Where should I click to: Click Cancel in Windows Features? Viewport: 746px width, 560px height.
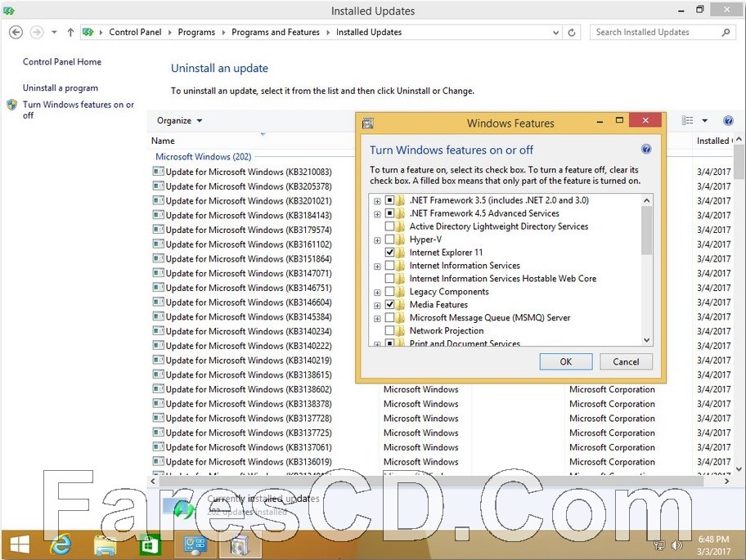coord(626,362)
